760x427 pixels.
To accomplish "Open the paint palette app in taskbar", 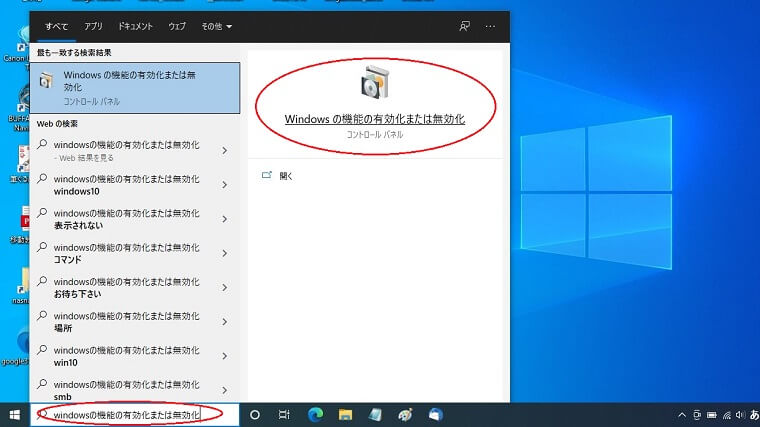I will pyautogui.click(x=405, y=415).
